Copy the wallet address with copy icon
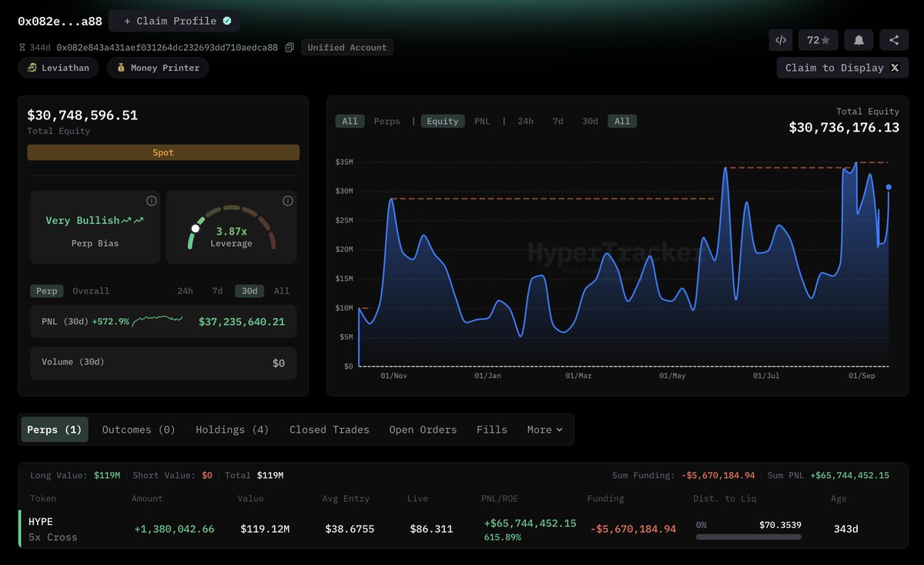Image resolution: width=924 pixels, height=565 pixels. [290, 48]
